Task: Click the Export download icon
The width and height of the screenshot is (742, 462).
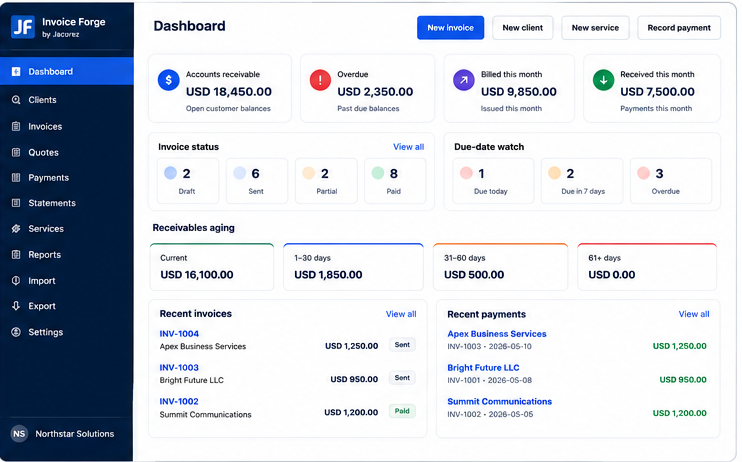Action: (16, 306)
